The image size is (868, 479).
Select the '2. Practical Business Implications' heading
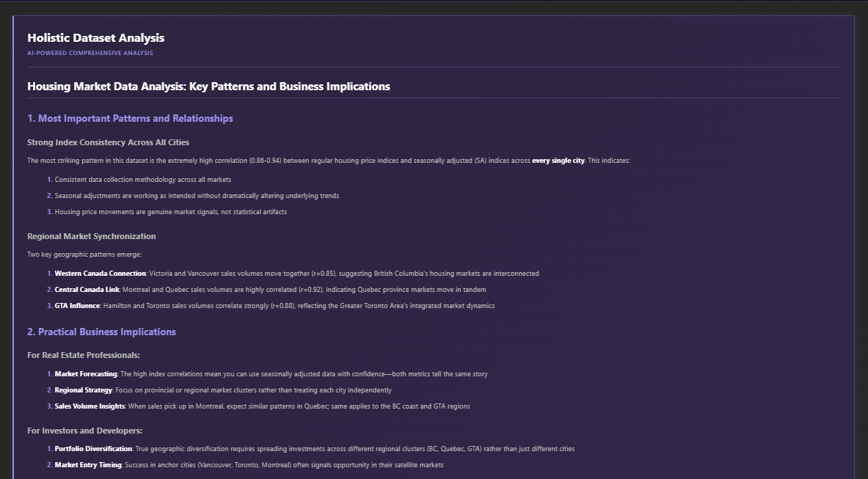click(101, 332)
